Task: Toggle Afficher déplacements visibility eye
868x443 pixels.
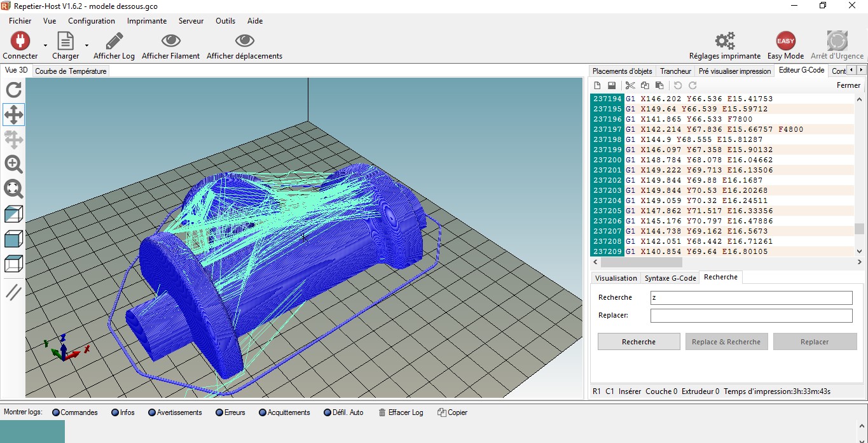Action: tap(244, 41)
